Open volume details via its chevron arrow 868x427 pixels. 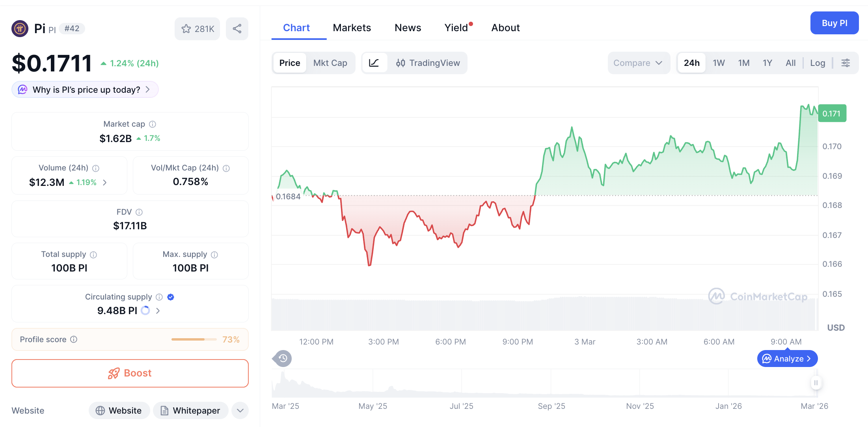104,182
